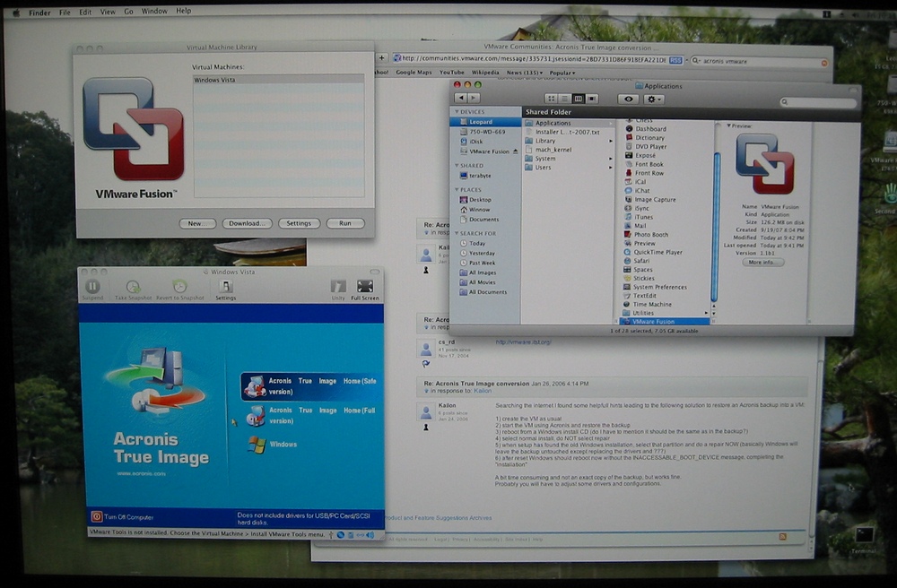The width and height of the screenshot is (897, 588).
Task: Open the File menu
Action: (x=65, y=12)
